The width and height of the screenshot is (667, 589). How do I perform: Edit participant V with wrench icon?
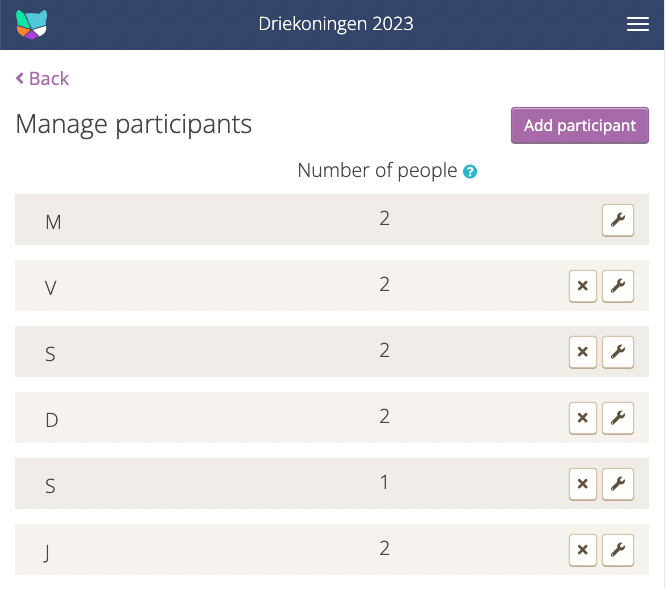[x=618, y=286]
